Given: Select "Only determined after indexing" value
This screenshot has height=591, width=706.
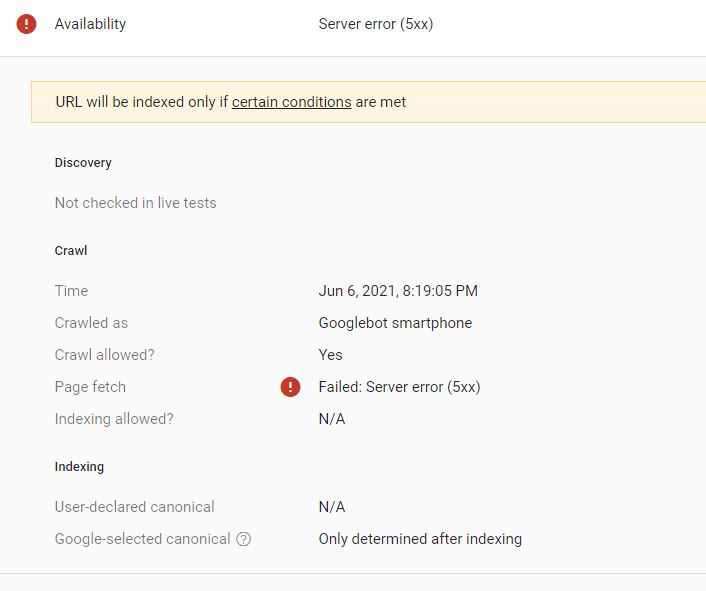Looking at the screenshot, I should coord(420,539).
